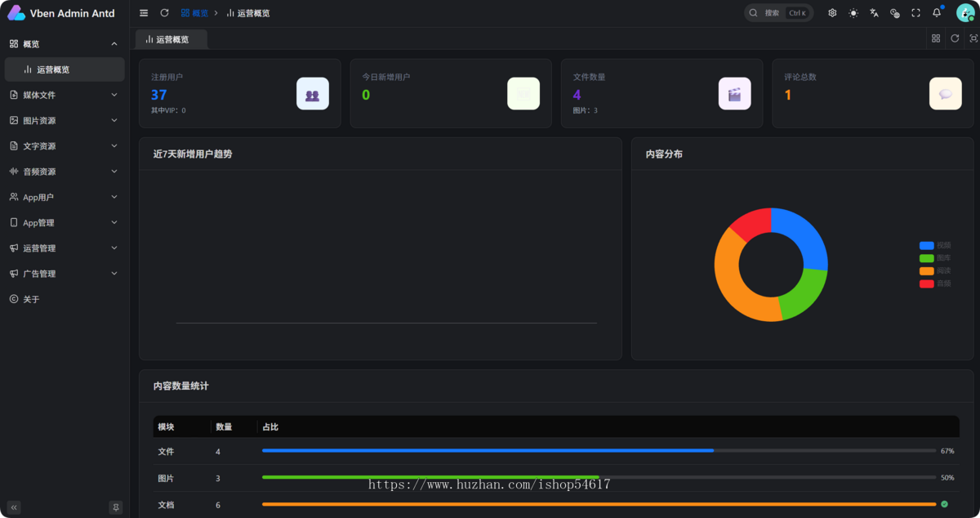Screen dimensions: 980x518
Task: Click the 概览 breadcrumb link
Action: click(x=195, y=13)
